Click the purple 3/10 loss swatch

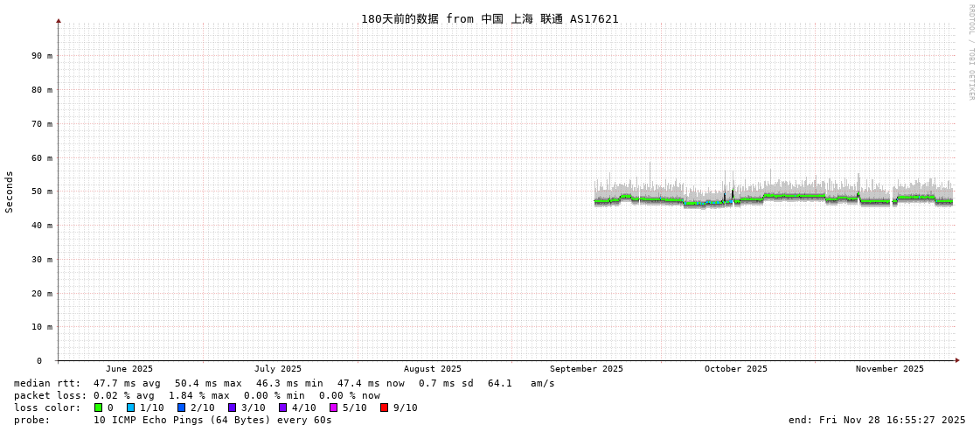point(232,408)
